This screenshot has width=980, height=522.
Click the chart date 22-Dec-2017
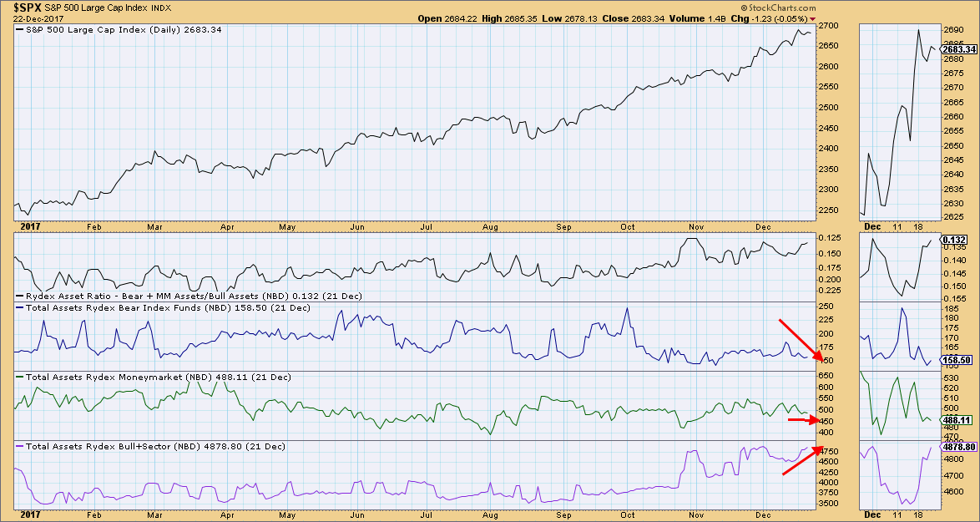coord(38,18)
